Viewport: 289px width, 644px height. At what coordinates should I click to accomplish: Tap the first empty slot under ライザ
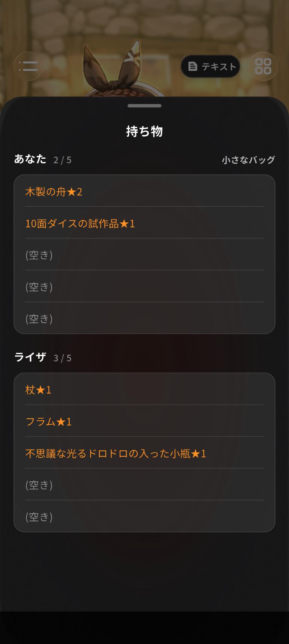point(144,485)
